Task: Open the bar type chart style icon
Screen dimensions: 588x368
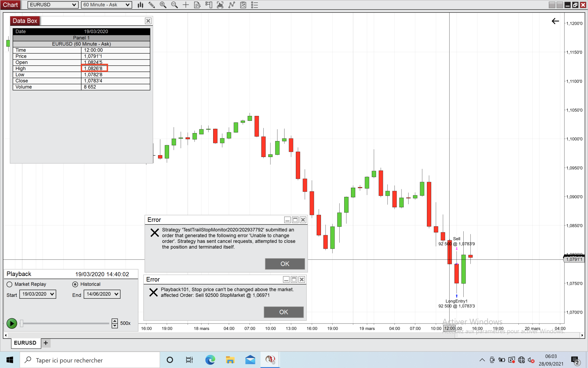Action: pyautogui.click(x=141, y=5)
